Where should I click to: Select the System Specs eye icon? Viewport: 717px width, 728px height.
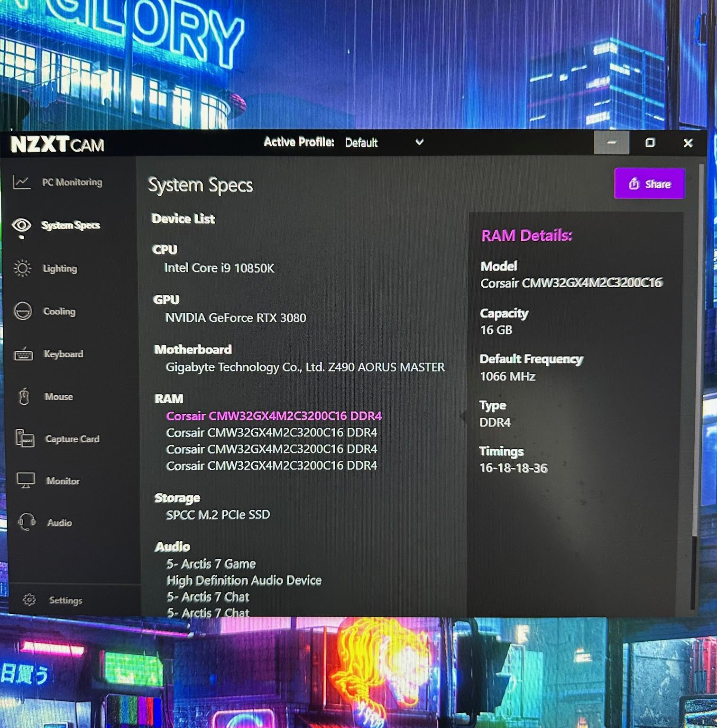[21, 225]
